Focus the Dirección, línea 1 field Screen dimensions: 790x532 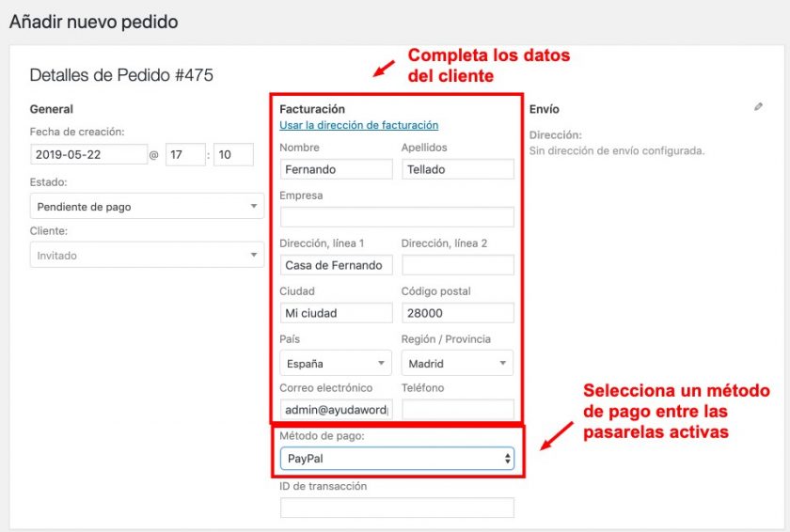[336, 265]
